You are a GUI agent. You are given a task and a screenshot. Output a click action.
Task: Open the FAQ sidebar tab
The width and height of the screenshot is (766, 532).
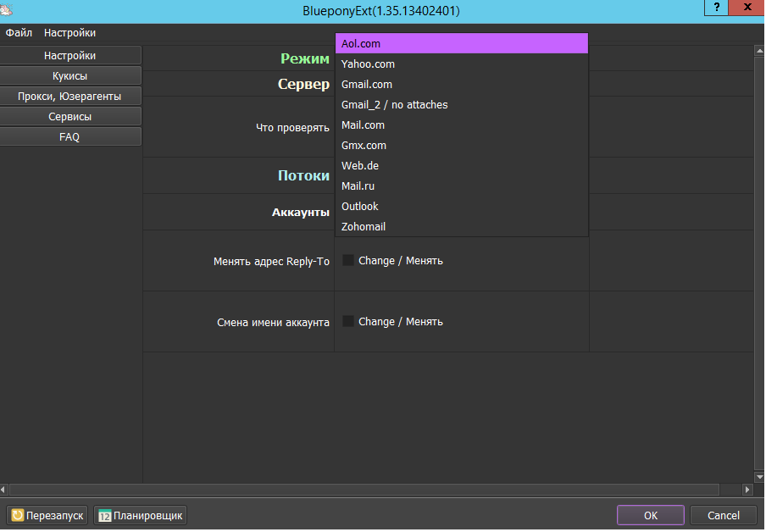click(x=70, y=137)
